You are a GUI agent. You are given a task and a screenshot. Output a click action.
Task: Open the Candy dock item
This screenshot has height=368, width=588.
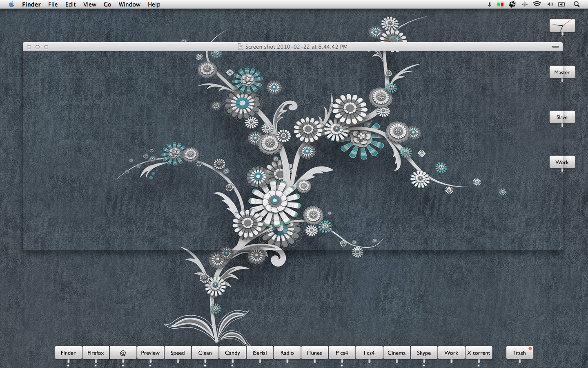tap(232, 353)
